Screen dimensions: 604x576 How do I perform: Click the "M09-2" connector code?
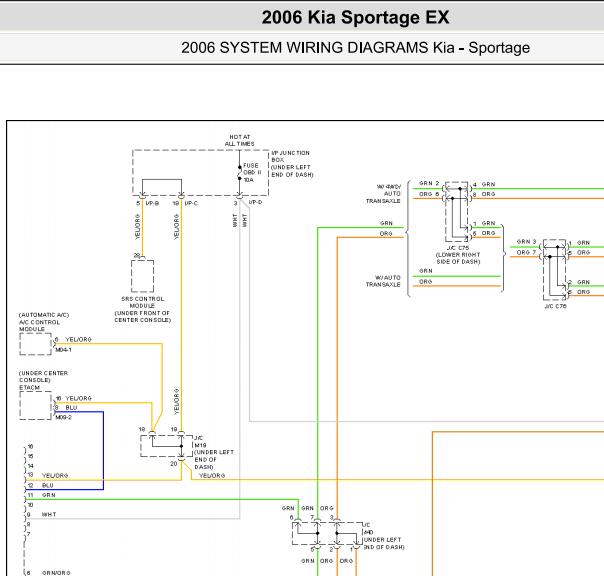63,417
